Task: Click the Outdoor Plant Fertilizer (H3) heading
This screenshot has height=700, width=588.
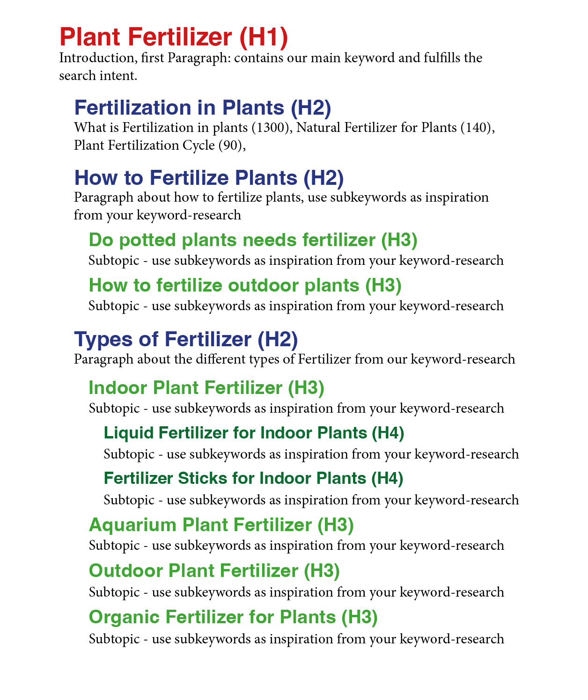Action: pyautogui.click(x=214, y=571)
